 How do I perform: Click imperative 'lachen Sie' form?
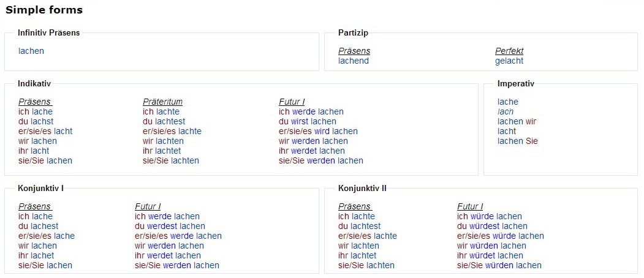pos(518,141)
